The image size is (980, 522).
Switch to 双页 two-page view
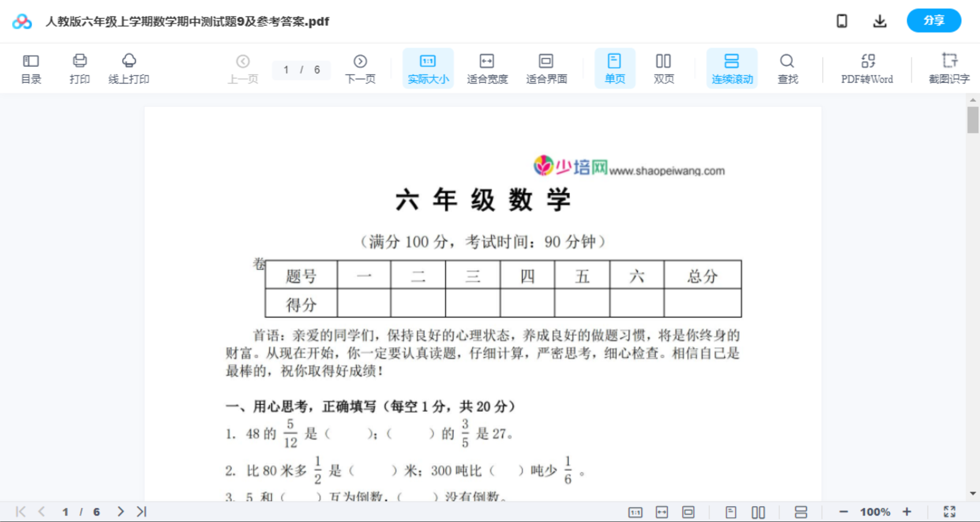click(x=664, y=68)
